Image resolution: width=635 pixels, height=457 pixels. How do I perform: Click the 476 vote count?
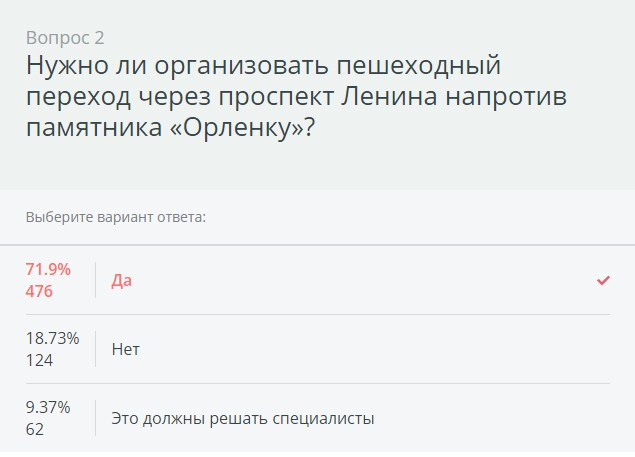[39, 291]
